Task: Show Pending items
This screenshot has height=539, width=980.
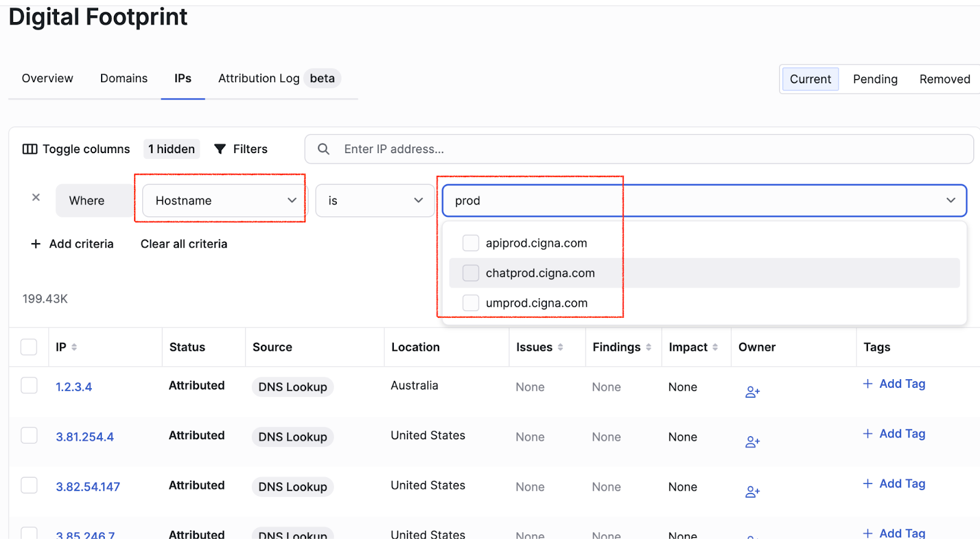Action: 875,79
